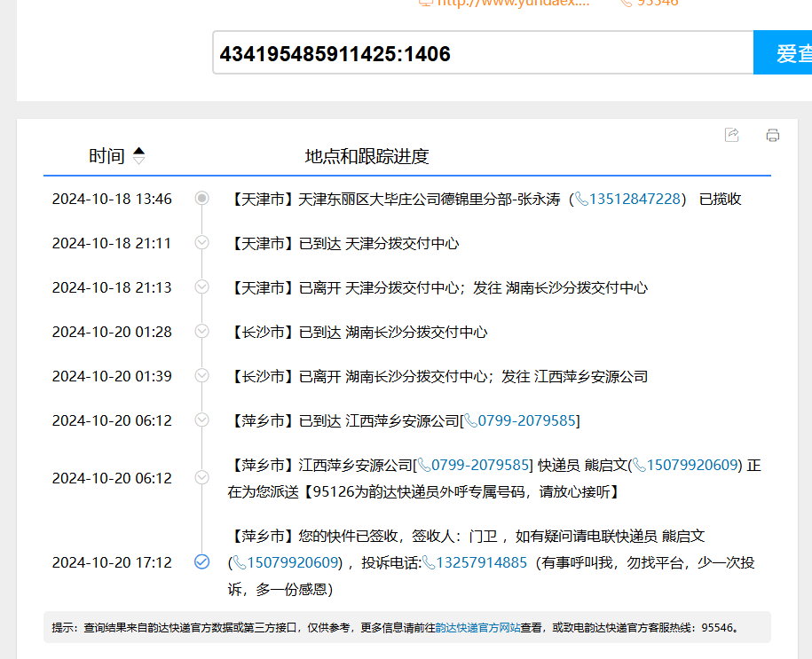Click the status marker for 2024-10-20 01:28
The height and width of the screenshot is (659, 812).
point(202,332)
